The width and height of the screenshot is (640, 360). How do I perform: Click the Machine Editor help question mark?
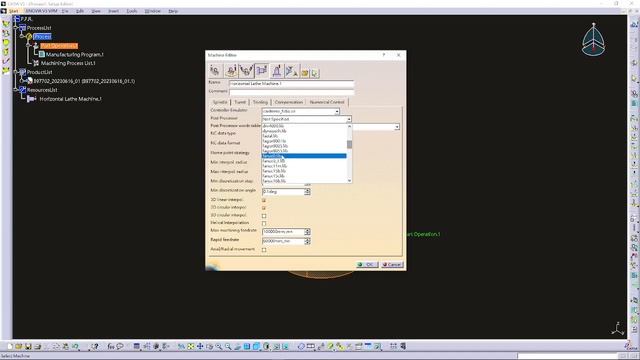point(384,55)
